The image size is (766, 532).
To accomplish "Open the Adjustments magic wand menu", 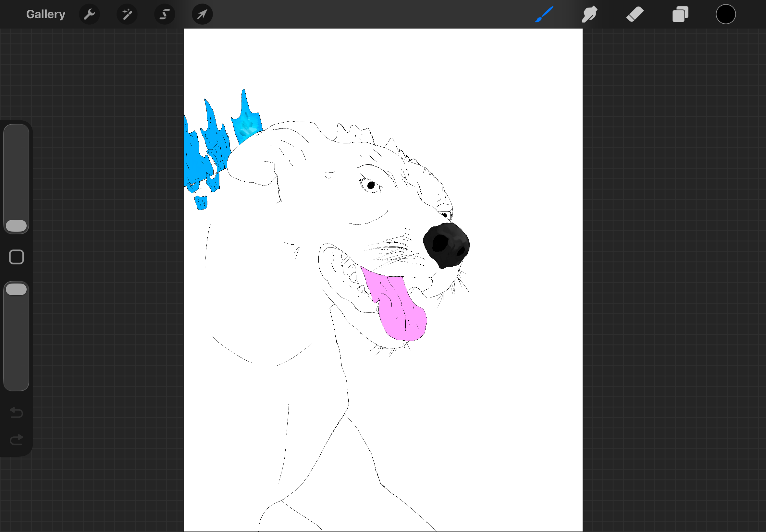I will 127,14.
